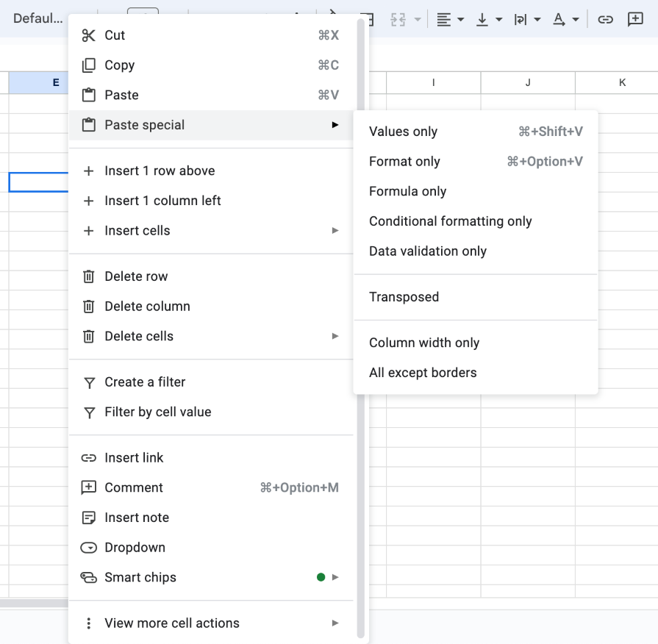Open the horizontal align toolbar icon
Screen dimensions: 658x644
[445, 19]
